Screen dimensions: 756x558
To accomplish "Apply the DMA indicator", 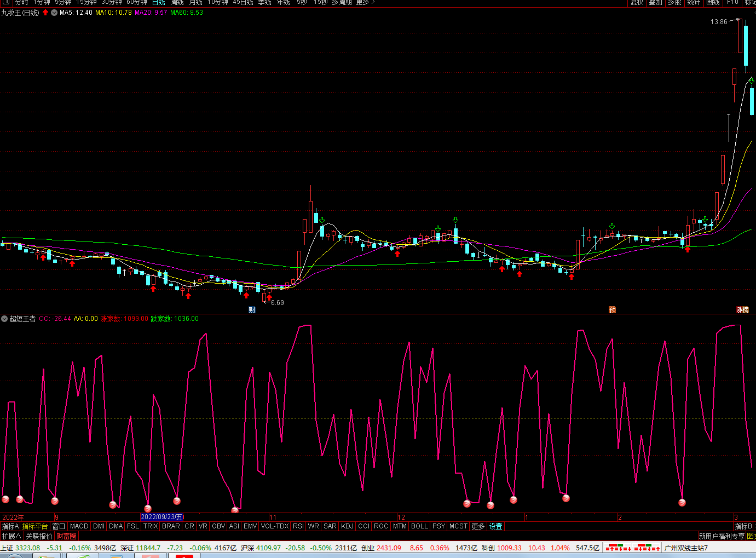I will coord(116,526).
